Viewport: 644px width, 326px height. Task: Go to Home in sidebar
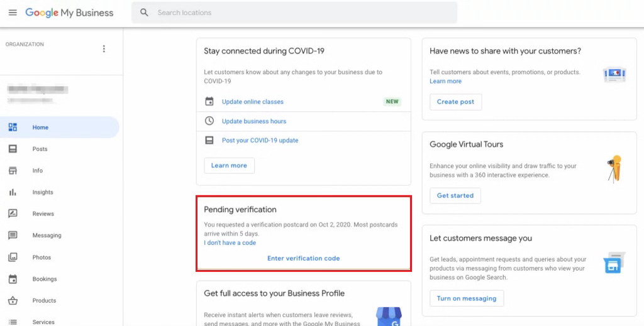click(60, 127)
